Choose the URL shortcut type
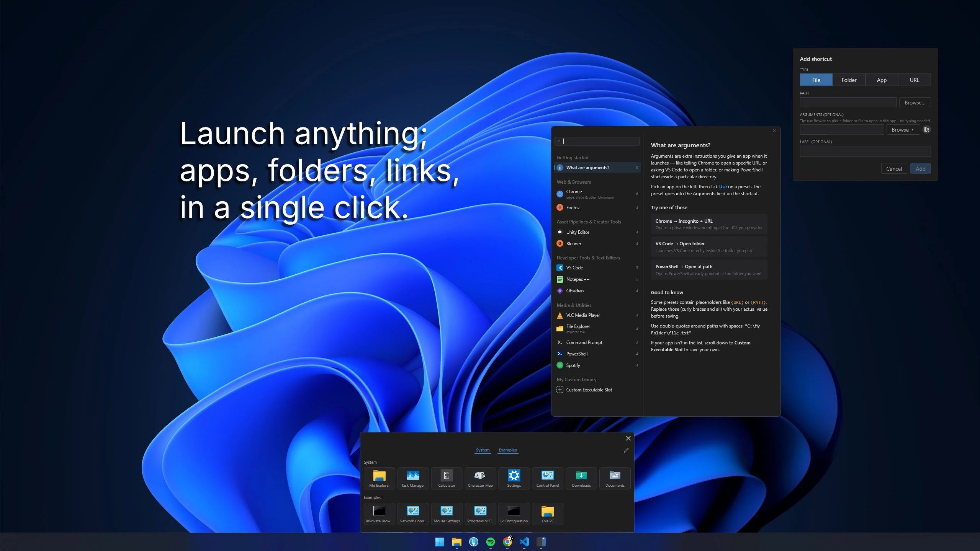 (915, 80)
